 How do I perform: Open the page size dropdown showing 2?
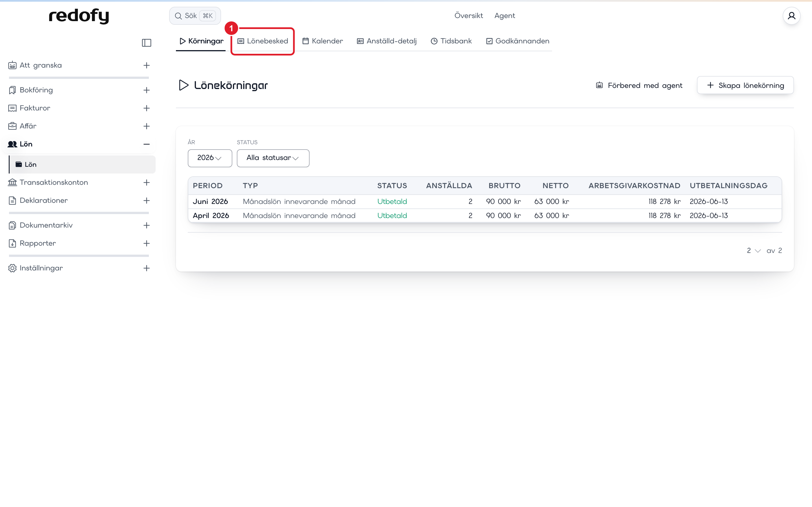click(754, 251)
